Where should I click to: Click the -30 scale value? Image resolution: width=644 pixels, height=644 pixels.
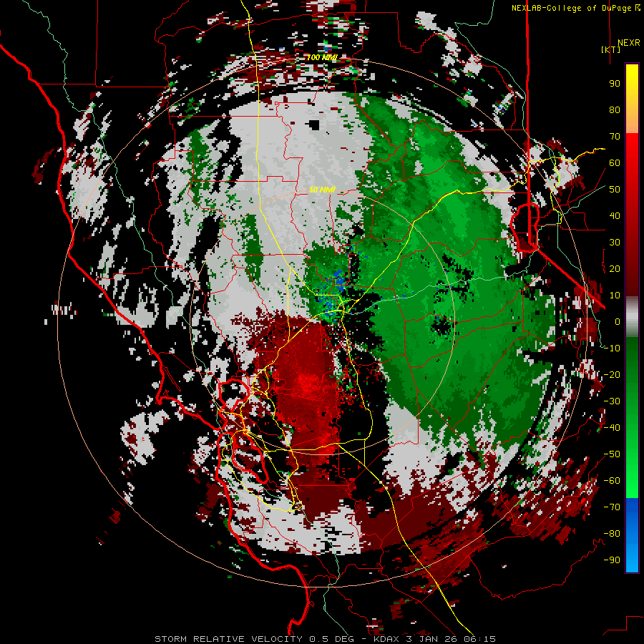click(612, 401)
